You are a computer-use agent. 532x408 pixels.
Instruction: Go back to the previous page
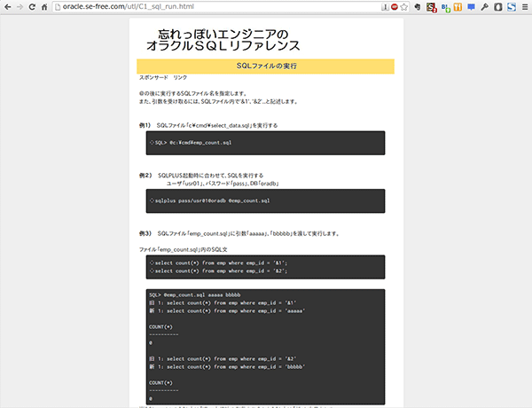(7, 7)
